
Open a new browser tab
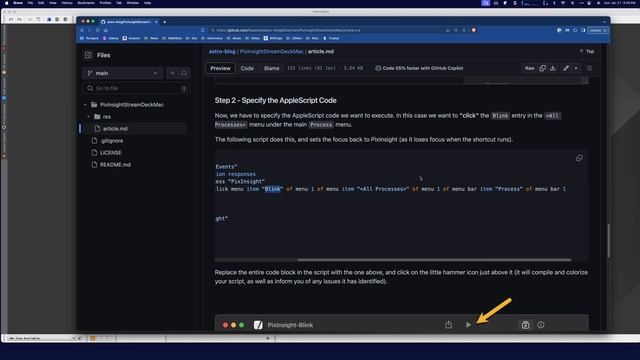(165, 22)
